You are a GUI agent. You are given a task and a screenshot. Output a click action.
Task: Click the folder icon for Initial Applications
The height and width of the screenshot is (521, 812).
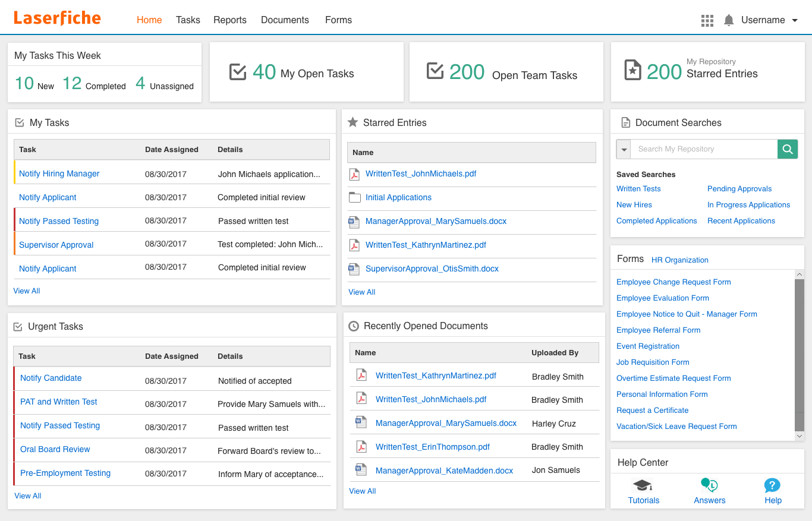pyautogui.click(x=354, y=197)
